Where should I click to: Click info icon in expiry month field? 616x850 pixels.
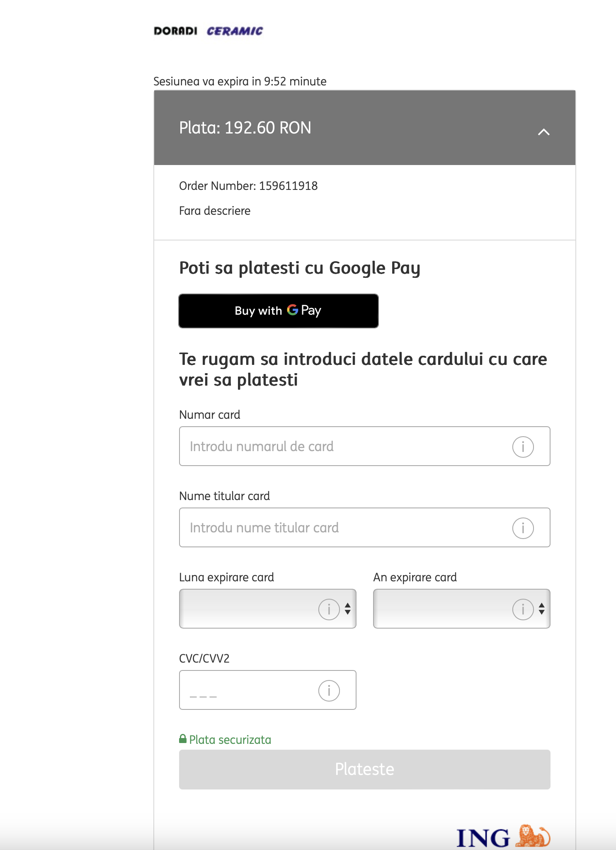329,609
